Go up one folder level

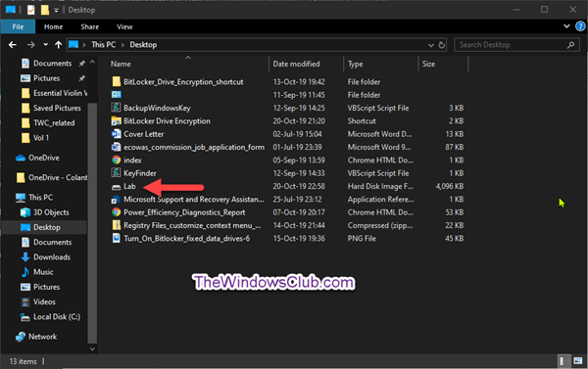click(58, 45)
